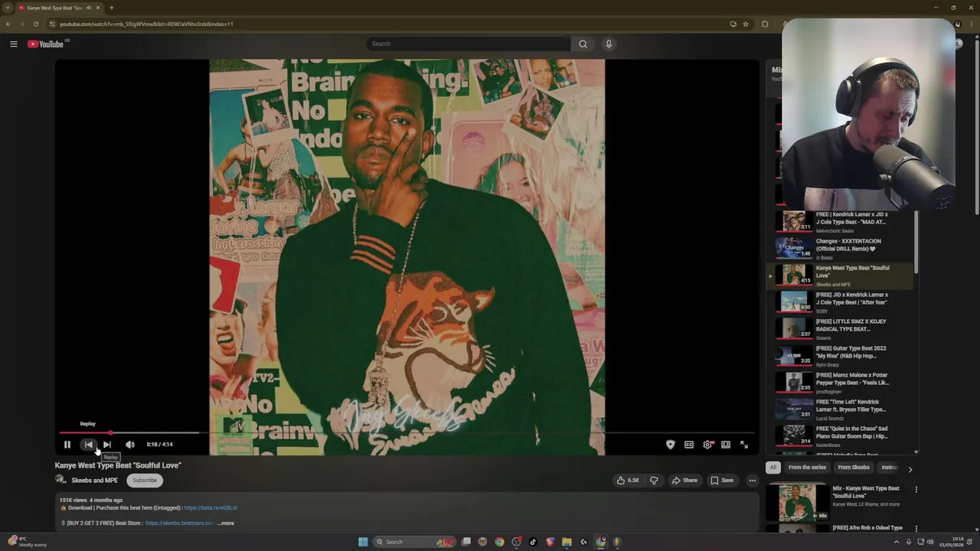Save the video to a playlist
The image size is (980, 551).
point(722,481)
